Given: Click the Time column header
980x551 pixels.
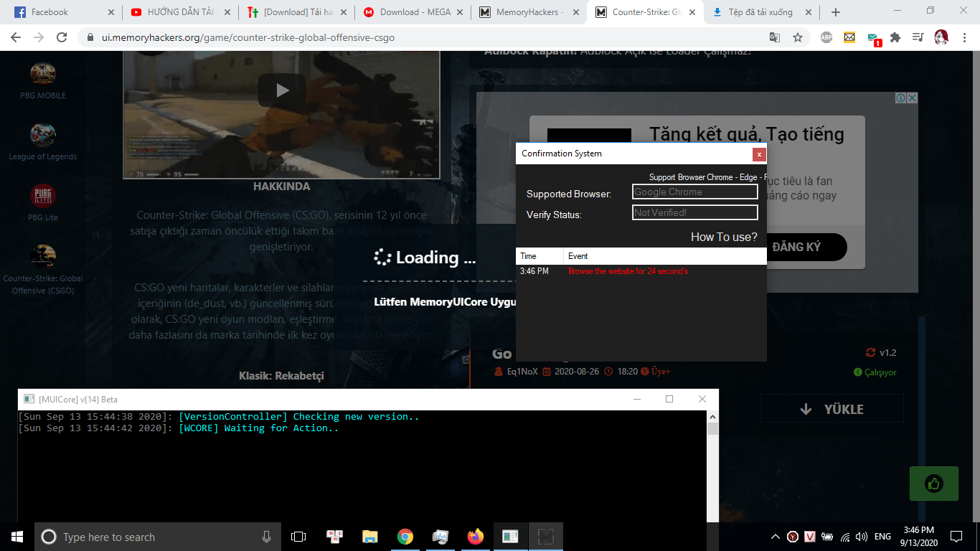Looking at the screenshot, I should pyautogui.click(x=540, y=256).
